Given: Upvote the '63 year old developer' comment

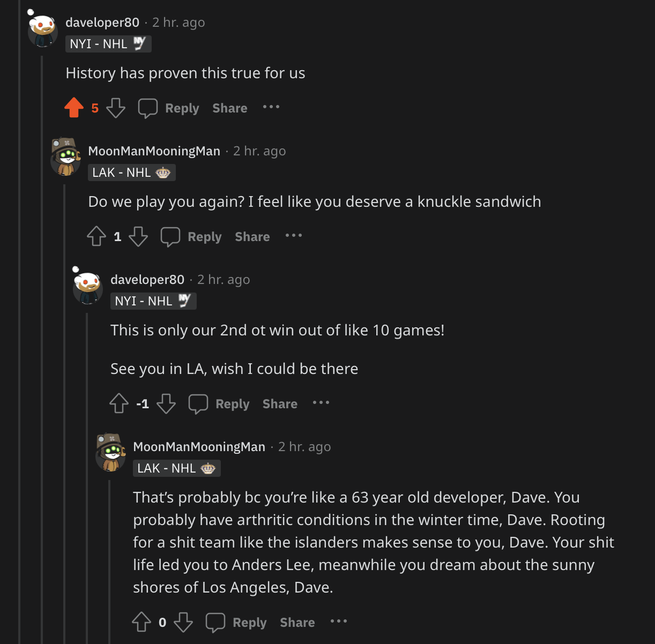Looking at the screenshot, I should [x=142, y=622].
